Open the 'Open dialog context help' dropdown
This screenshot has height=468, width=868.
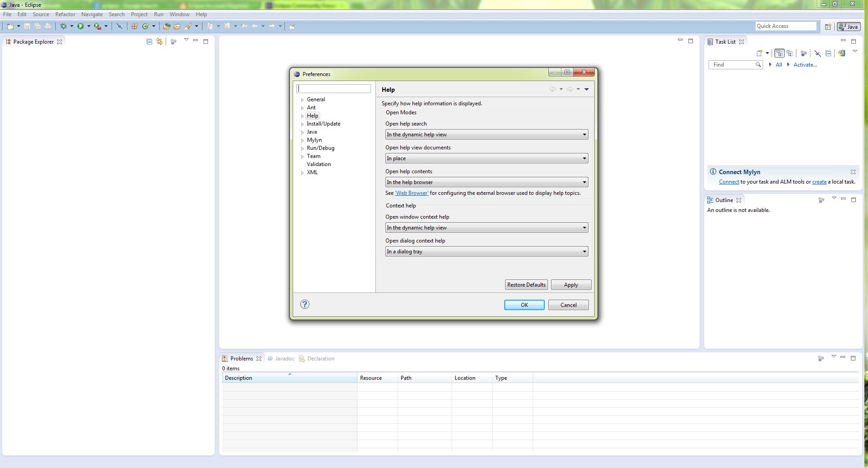[486, 252]
